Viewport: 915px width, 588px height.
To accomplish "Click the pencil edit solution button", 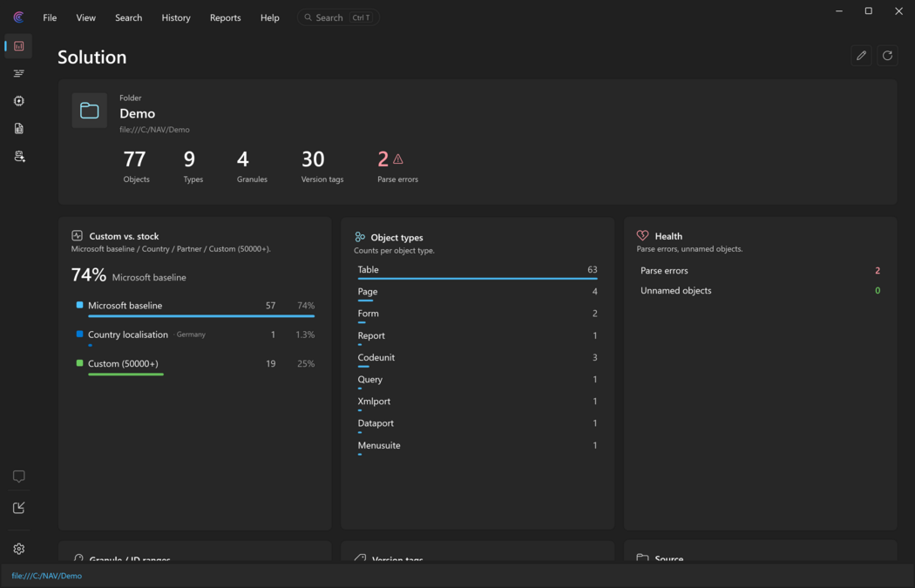I will tap(861, 56).
